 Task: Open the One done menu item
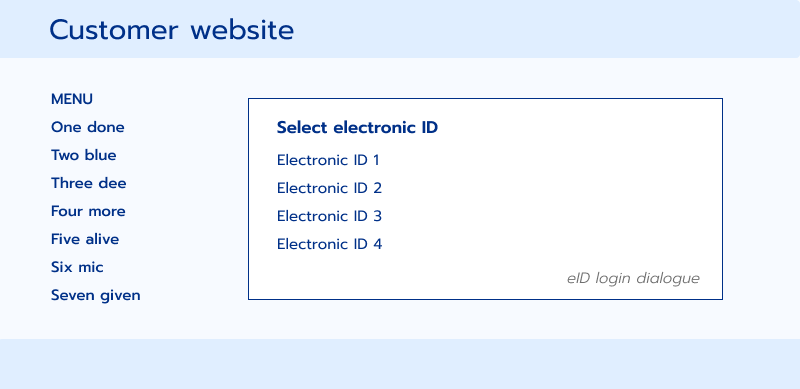tap(87, 127)
